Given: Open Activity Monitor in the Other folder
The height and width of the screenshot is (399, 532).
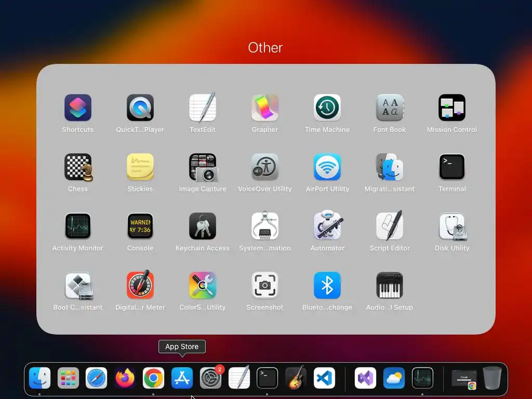Looking at the screenshot, I should tap(78, 227).
